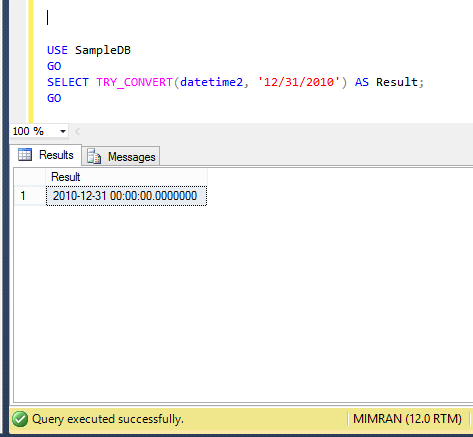
Task: Switch to the Results tab
Action: pyautogui.click(x=46, y=155)
